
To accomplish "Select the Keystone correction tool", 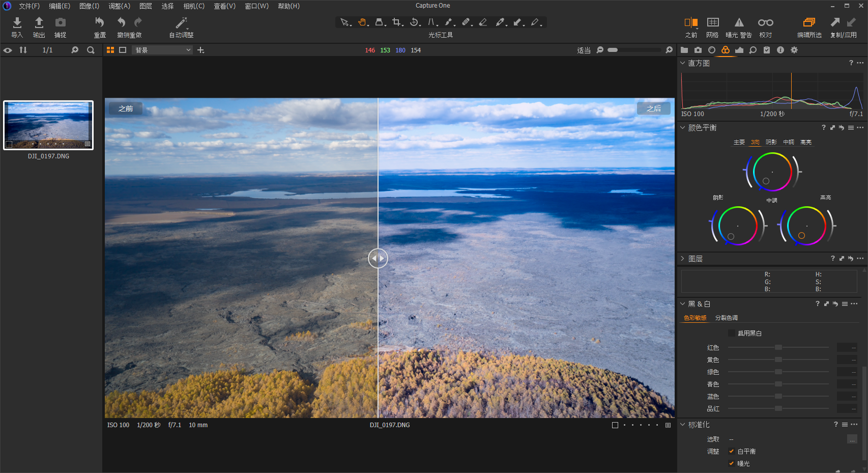I will coord(432,22).
